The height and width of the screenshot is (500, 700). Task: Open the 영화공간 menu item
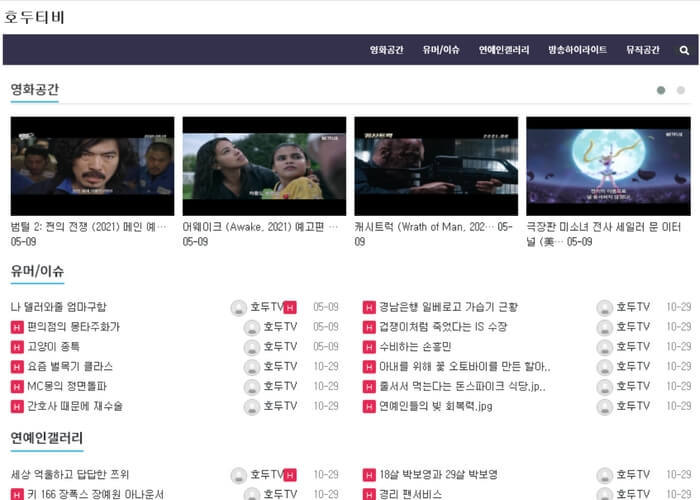387,50
